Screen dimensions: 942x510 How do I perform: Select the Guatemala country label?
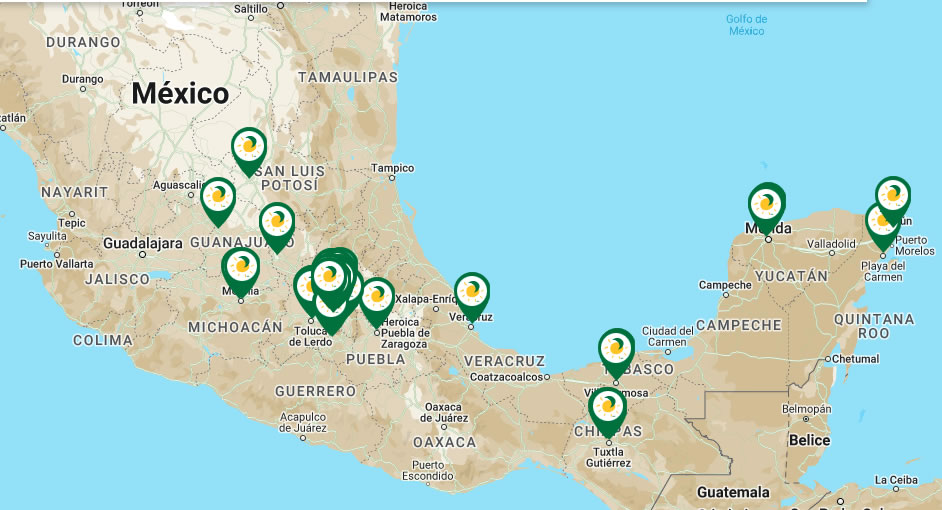click(733, 493)
